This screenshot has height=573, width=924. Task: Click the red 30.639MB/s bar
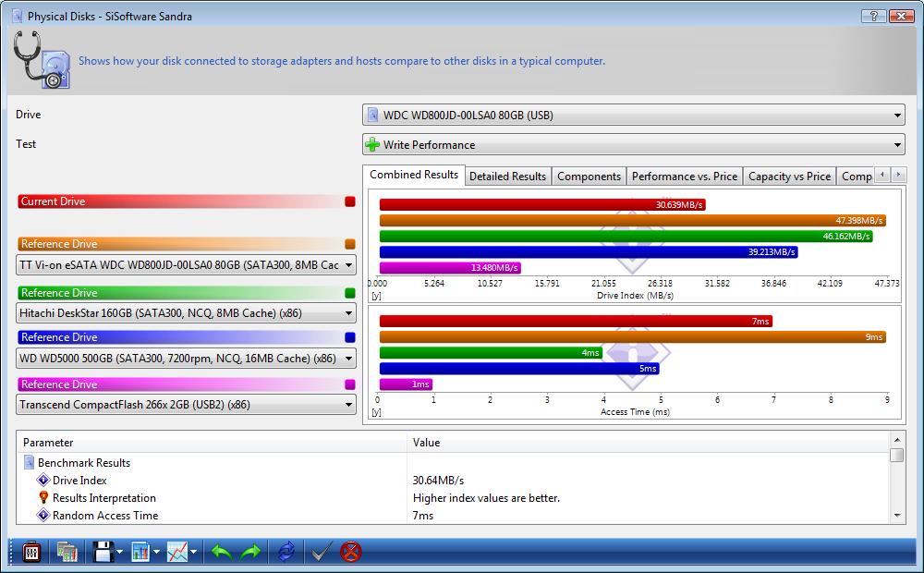tap(542, 204)
